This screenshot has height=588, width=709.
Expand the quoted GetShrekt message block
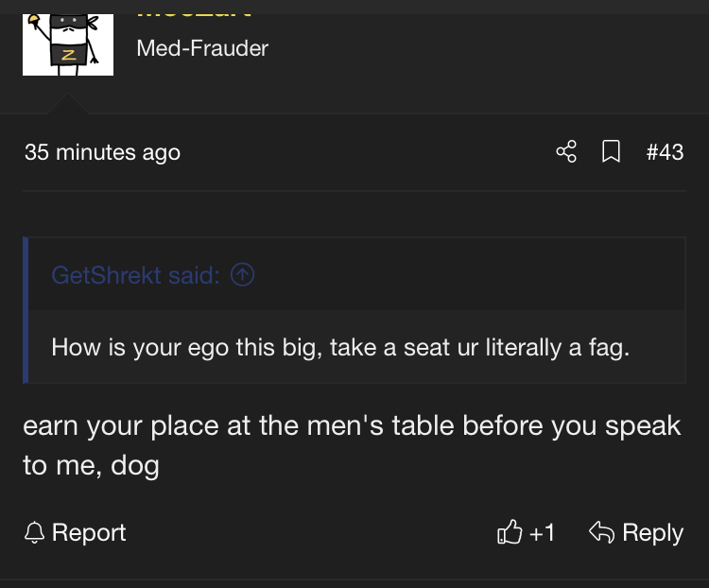(354, 347)
